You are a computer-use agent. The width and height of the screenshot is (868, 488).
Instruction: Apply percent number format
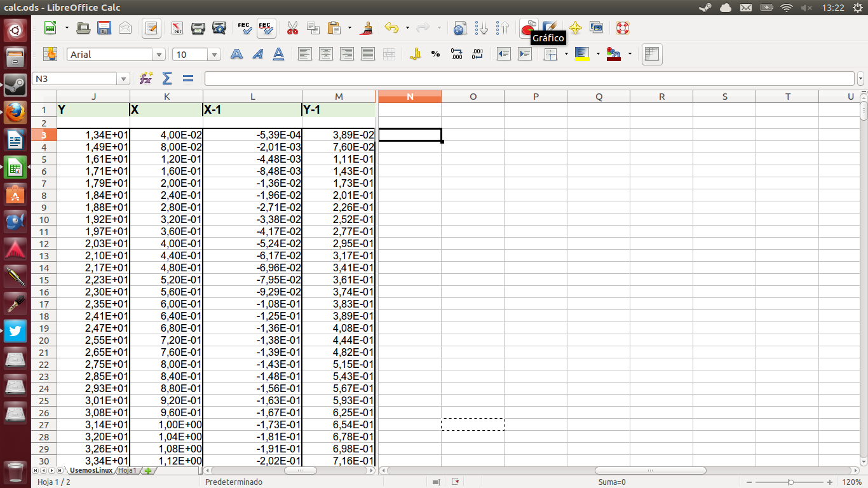435,54
